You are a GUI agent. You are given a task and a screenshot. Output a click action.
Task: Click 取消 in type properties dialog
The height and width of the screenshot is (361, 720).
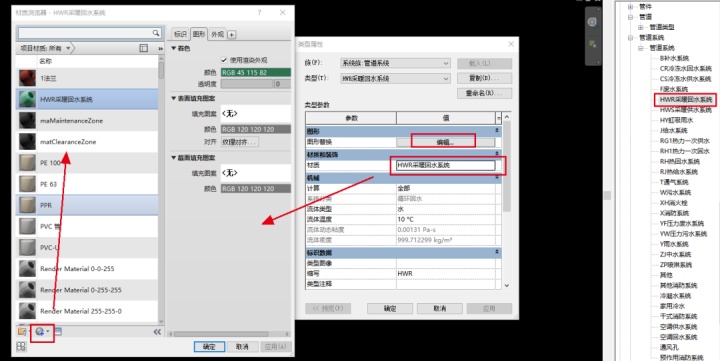click(x=439, y=308)
